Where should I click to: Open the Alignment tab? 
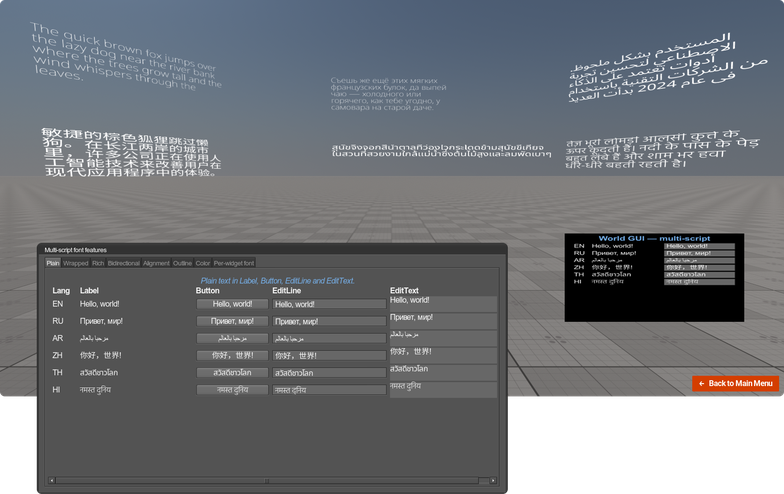point(156,263)
